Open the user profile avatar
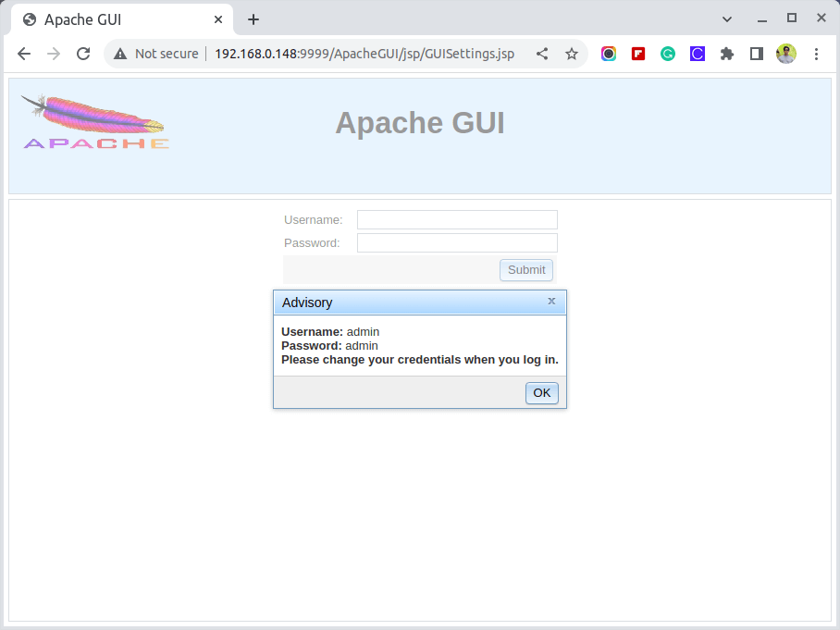The image size is (840, 630). coord(786,54)
